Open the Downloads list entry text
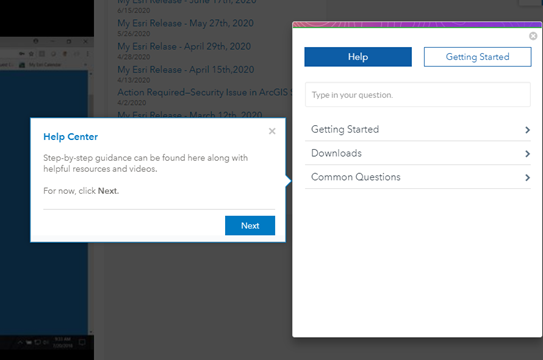 [x=336, y=153]
